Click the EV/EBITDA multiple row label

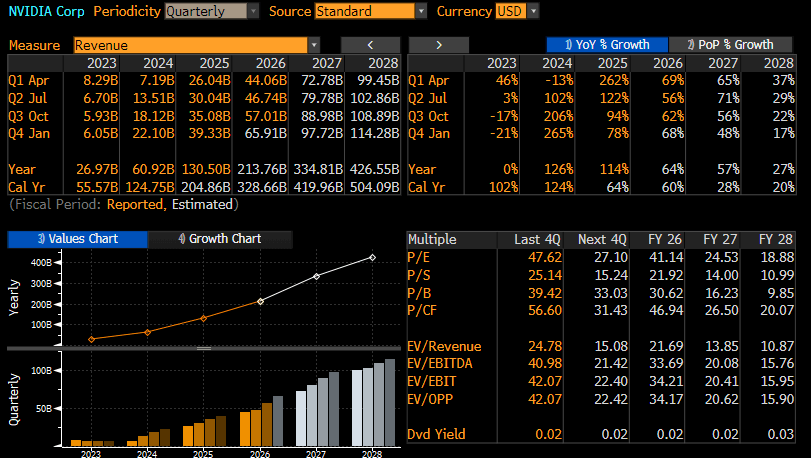(440, 362)
